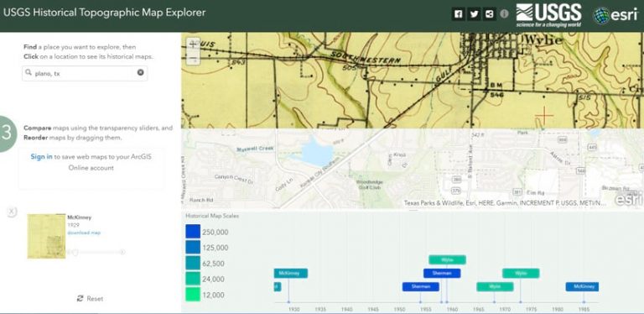
Task: Reset the selected maps
Action: (91, 298)
